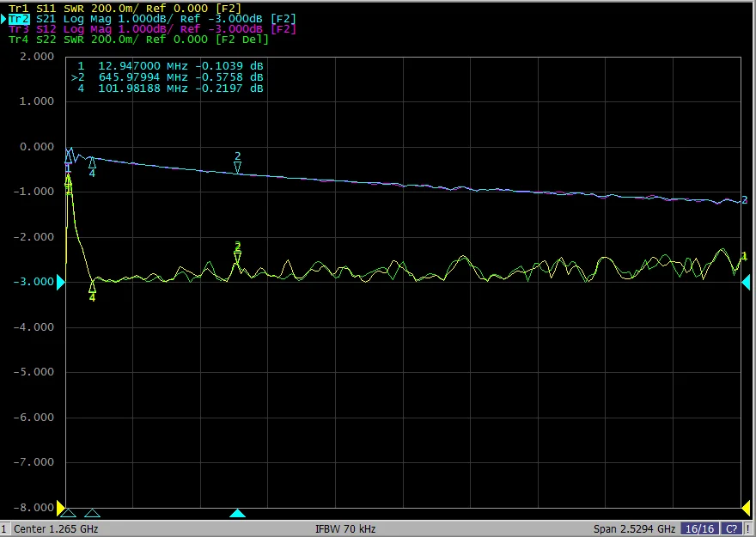The image size is (756, 537).
Task: Click the 1.000 Y-axis scale value
Action: click(x=37, y=101)
